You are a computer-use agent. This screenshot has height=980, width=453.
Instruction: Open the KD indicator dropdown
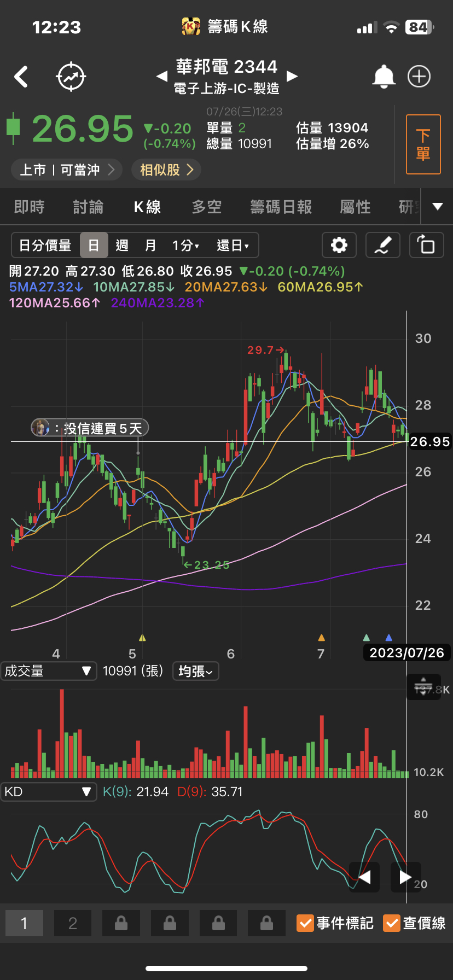click(48, 792)
